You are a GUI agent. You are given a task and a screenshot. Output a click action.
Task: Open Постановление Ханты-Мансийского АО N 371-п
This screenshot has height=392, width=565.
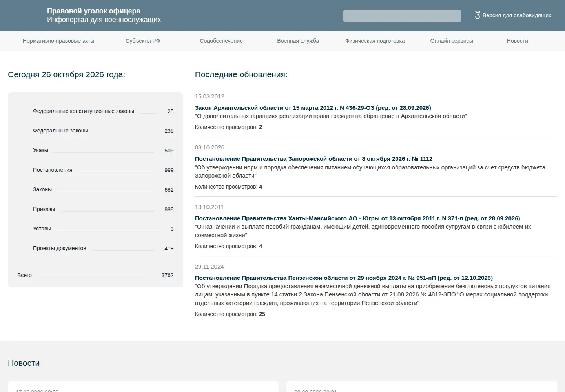pyautogui.click(x=357, y=218)
